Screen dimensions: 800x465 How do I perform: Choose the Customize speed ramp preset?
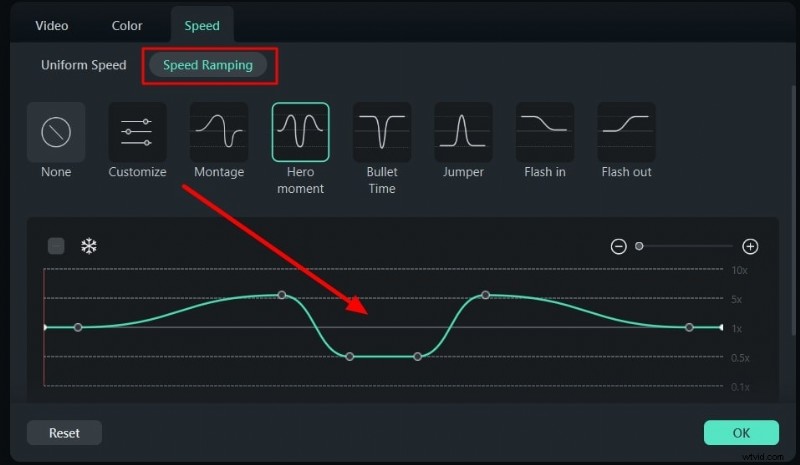pyautogui.click(x=137, y=132)
